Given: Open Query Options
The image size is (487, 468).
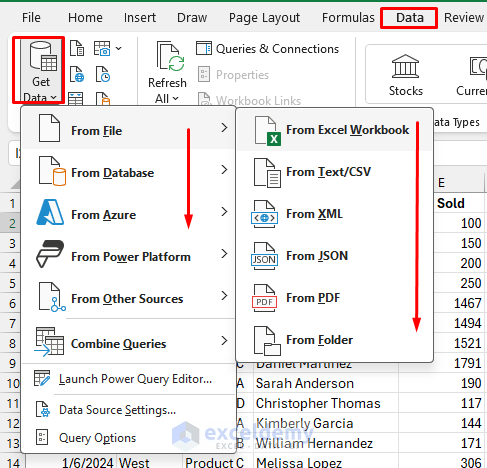Looking at the screenshot, I should (x=128, y=438).
